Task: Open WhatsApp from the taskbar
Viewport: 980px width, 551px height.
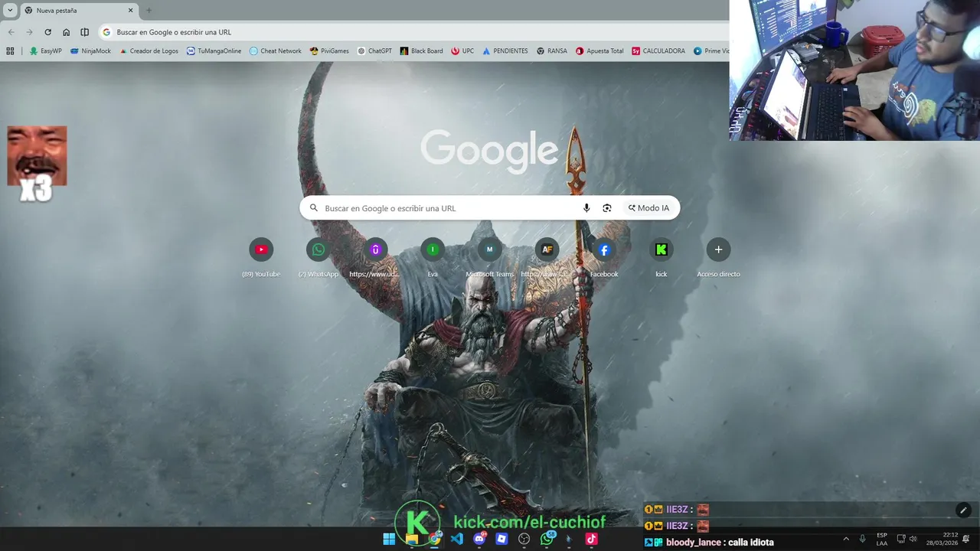Action: 547,539
